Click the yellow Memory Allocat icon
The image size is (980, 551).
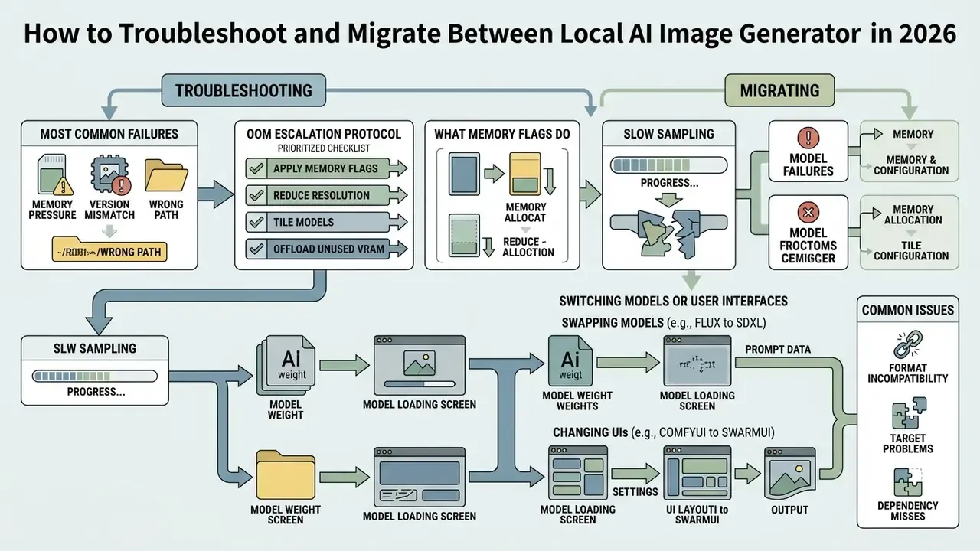[525, 174]
